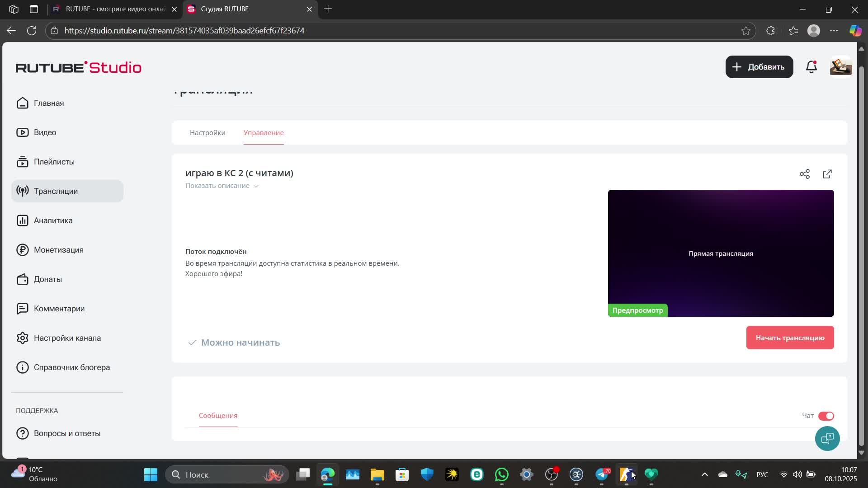
Task: Open the support chat bubble
Action: [827, 438]
